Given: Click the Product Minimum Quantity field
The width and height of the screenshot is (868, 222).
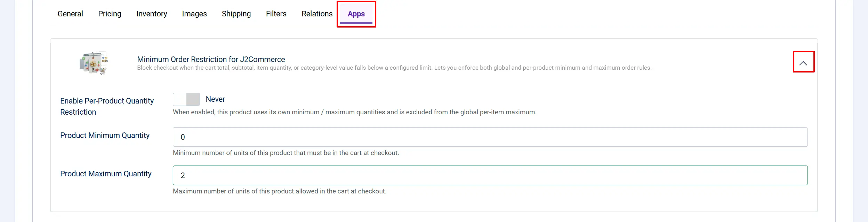Looking at the screenshot, I should [x=490, y=137].
